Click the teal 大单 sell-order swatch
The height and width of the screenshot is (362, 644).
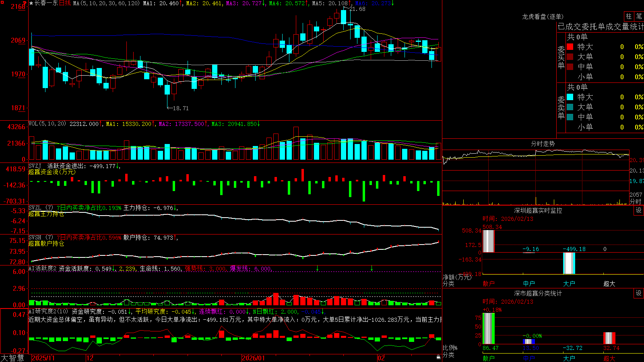pos(570,107)
